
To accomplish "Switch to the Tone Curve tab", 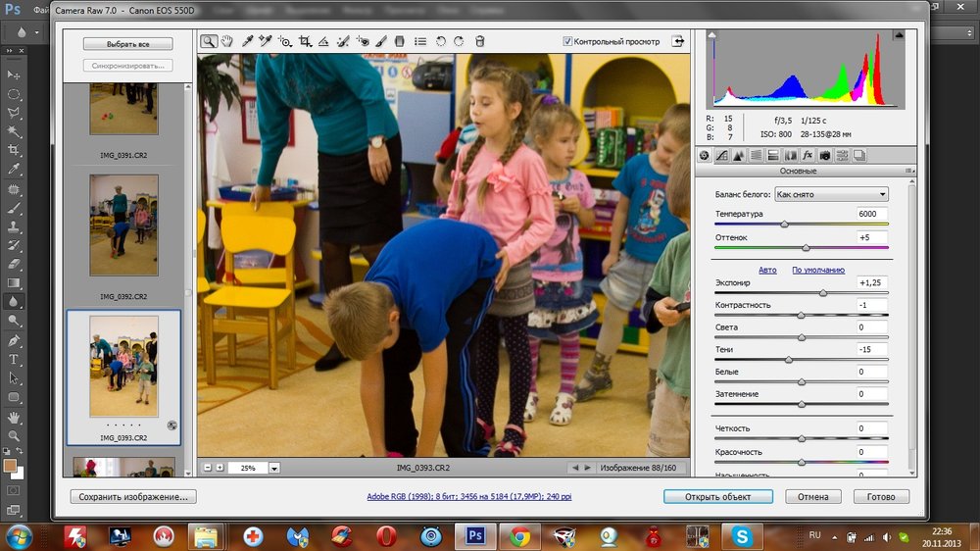I will click(721, 155).
